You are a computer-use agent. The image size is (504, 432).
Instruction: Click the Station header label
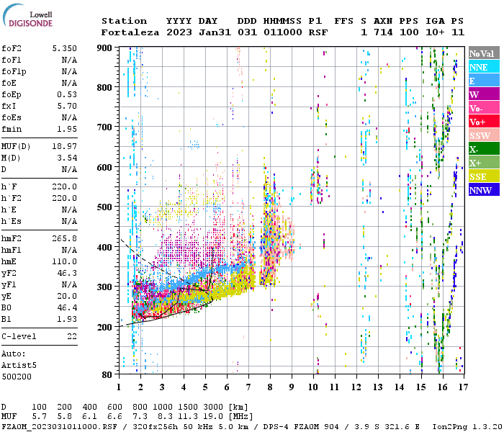click(124, 21)
